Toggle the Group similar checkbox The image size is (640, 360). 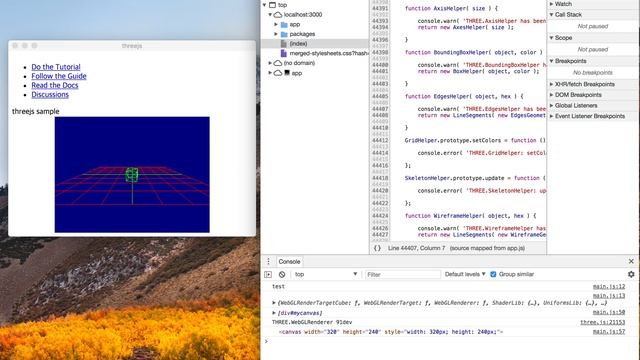click(493, 274)
